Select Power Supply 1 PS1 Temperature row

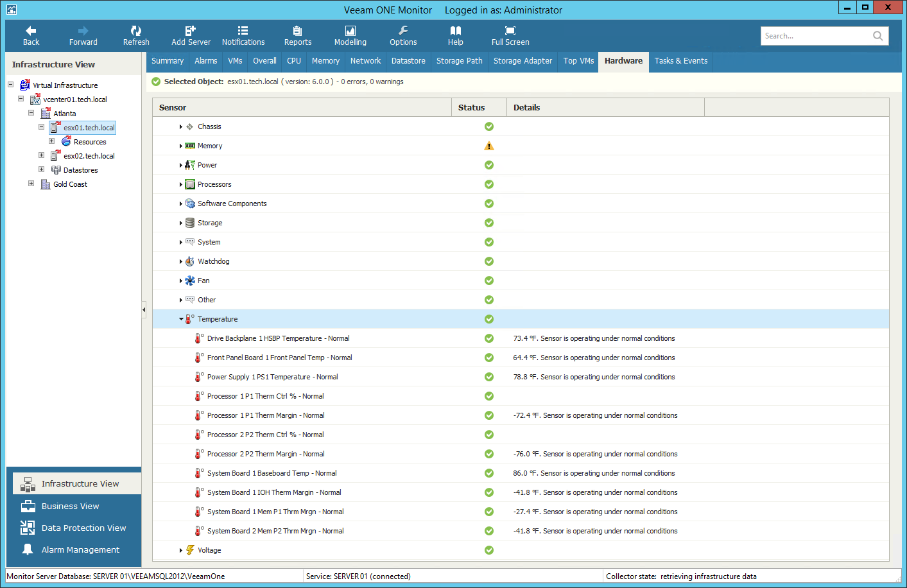521,377
